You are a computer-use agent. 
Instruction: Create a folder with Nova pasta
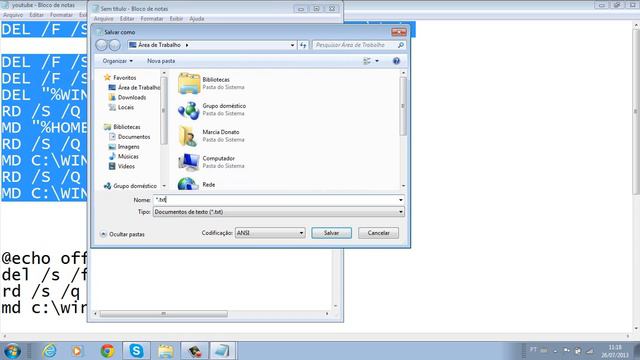click(x=161, y=61)
